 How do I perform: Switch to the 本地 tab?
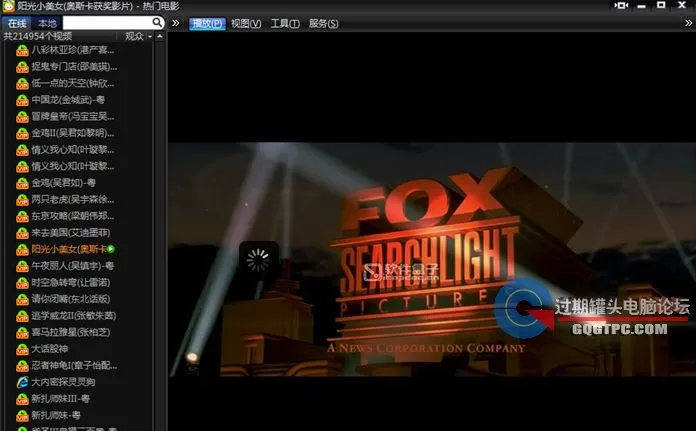(46, 22)
